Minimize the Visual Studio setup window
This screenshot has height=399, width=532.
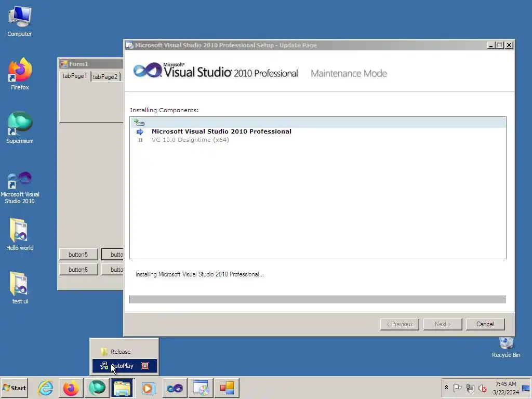[x=490, y=45]
